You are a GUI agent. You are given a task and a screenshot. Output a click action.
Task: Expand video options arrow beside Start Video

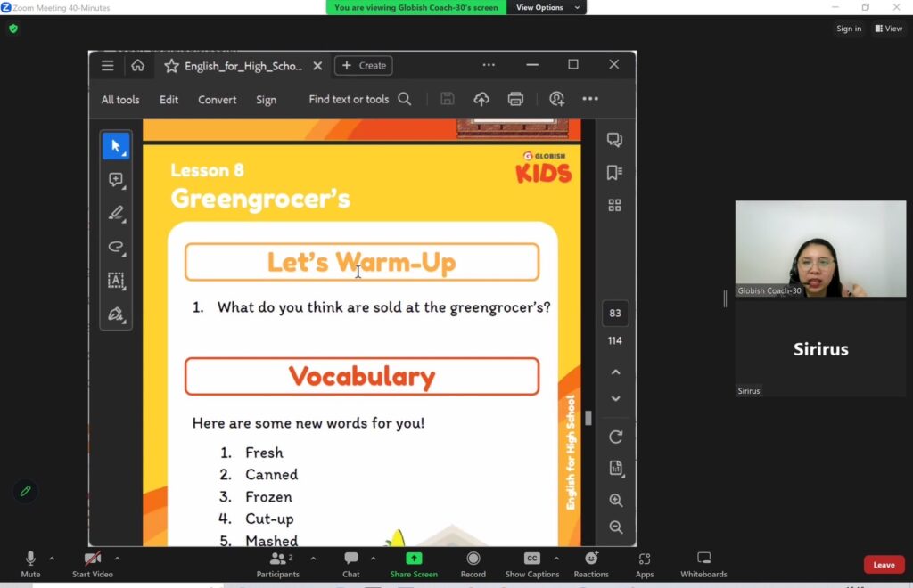pyautogui.click(x=117, y=559)
